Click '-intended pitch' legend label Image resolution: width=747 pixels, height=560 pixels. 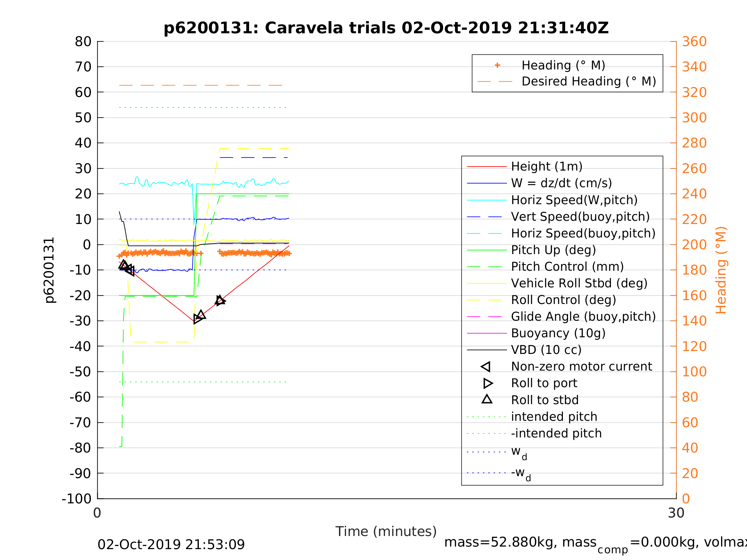pos(556,433)
